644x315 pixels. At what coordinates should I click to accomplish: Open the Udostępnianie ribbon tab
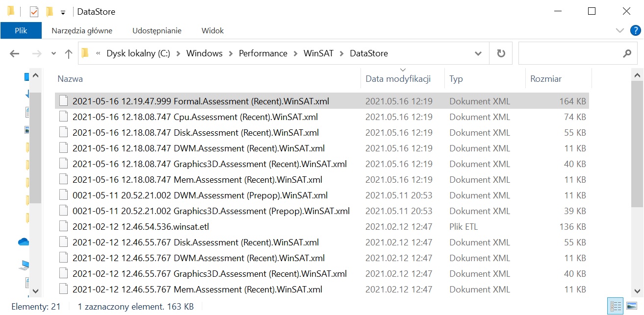(156, 30)
